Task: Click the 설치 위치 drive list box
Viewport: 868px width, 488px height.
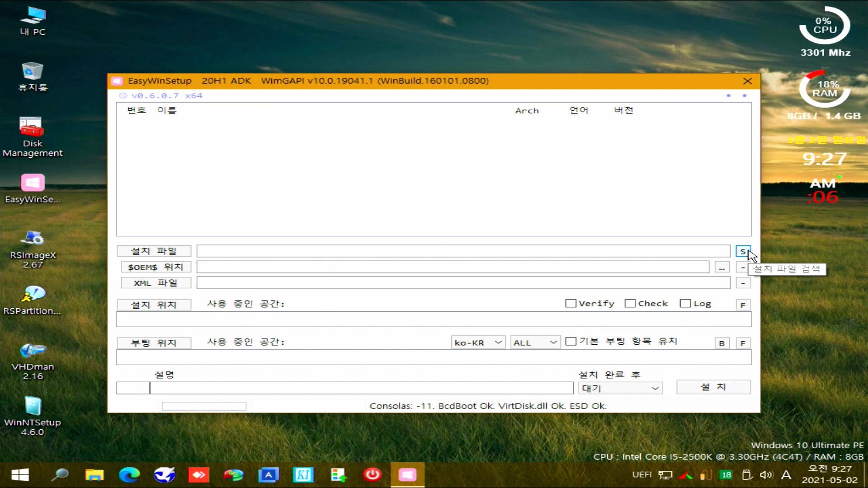Action: click(434, 319)
